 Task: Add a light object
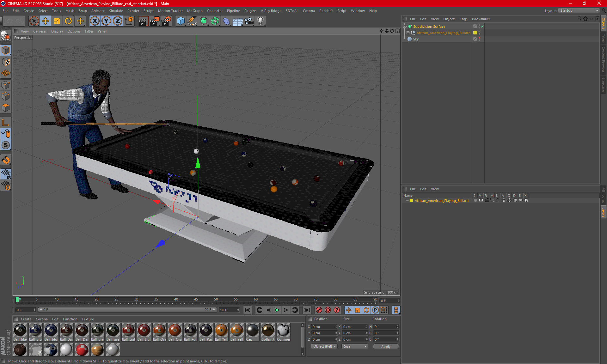click(261, 21)
